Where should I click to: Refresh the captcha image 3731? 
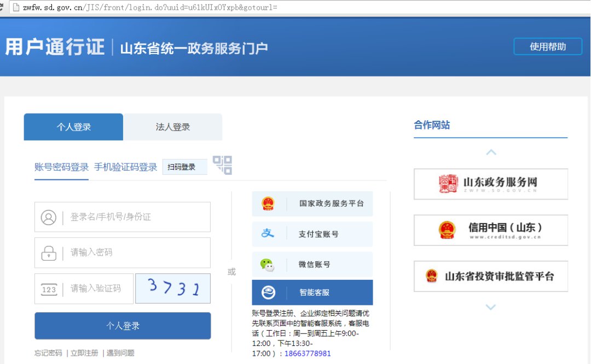(x=173, y=288)
